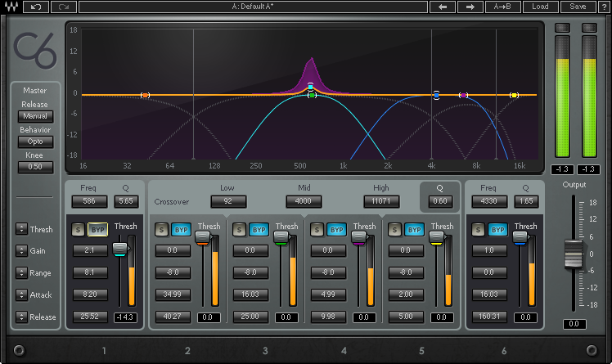Screen dimensions: 612x364
Task: Click the band 3 release value 25.00
Action: pos(250,317)
